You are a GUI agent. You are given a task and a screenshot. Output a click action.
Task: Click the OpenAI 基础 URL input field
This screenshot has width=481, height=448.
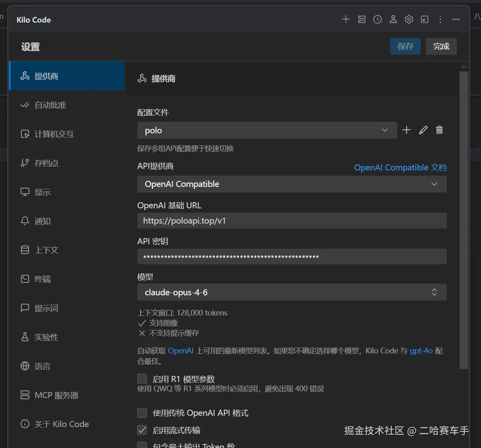click(292, 220)
